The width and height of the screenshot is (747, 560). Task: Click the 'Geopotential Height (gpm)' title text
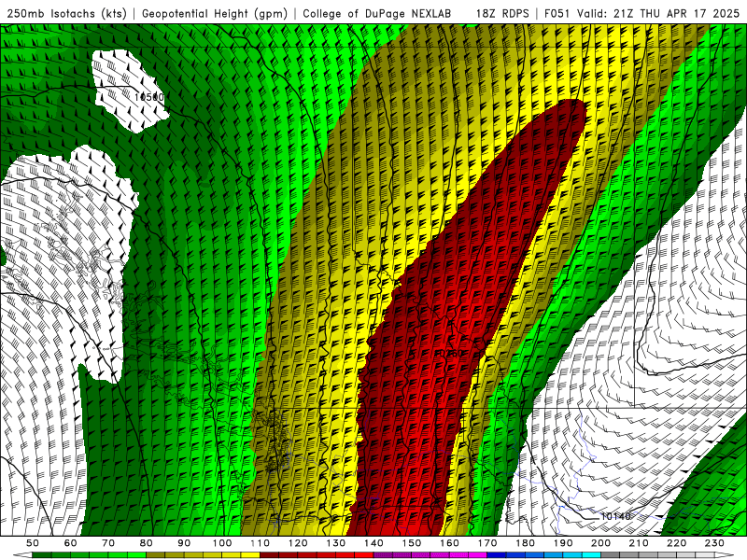(x=215, y=13)
